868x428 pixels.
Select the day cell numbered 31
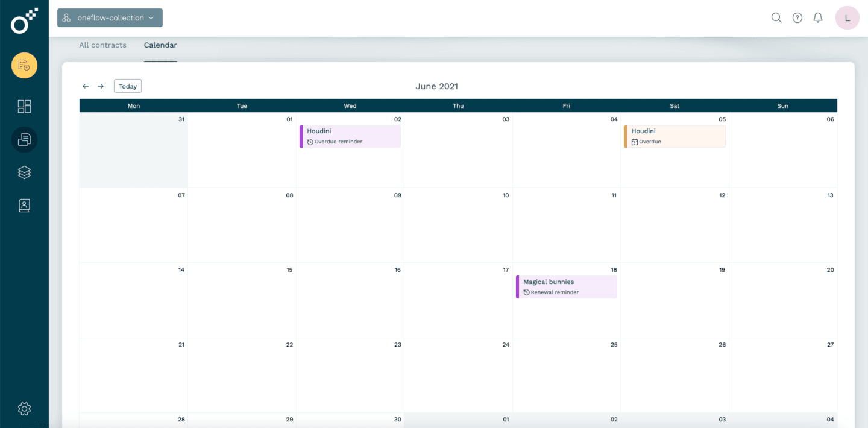pyautogui.click(x=134, y=150)
